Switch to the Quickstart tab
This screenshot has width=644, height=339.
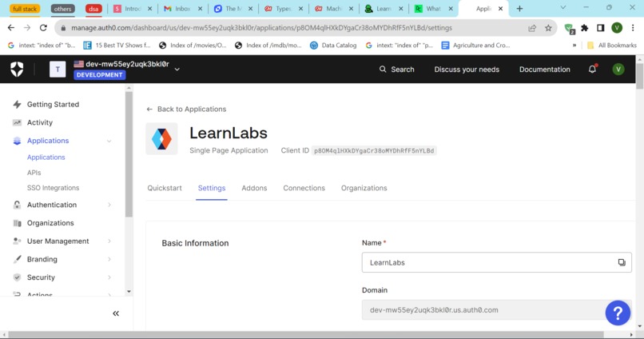[165, 188]
